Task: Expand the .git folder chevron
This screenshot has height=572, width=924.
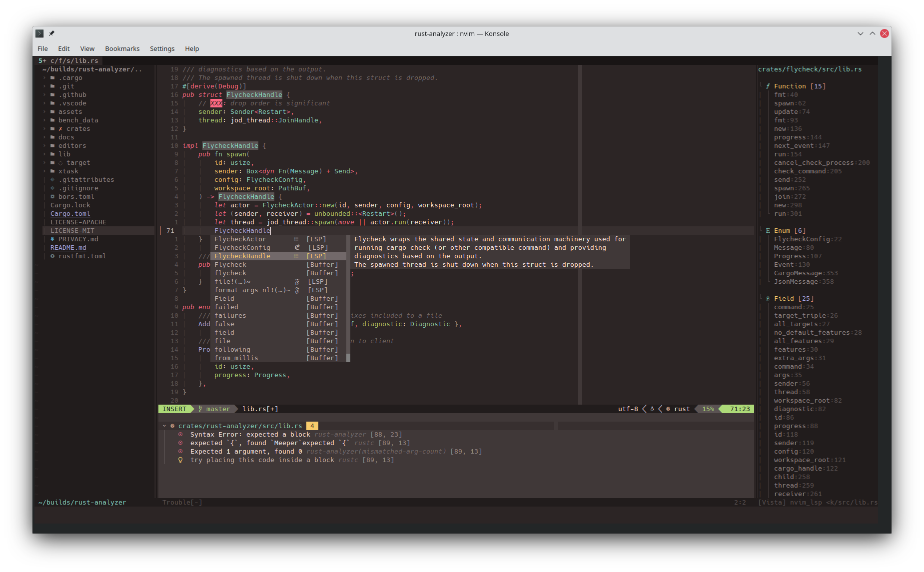Action: pos(44,86)
